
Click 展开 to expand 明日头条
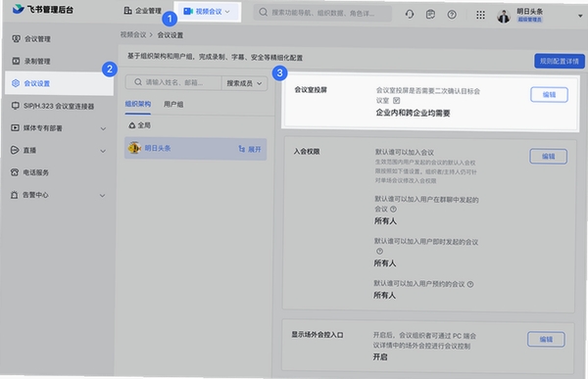click(250, 149)
